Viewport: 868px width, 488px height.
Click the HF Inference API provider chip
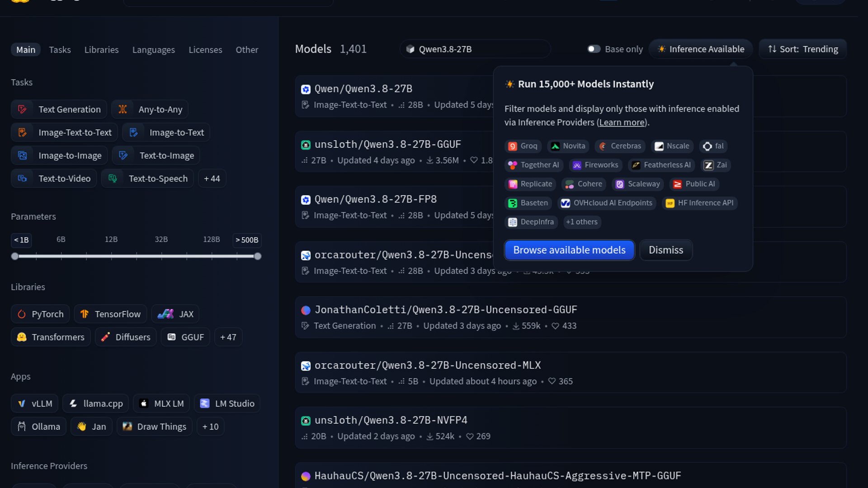click(699, 203)
